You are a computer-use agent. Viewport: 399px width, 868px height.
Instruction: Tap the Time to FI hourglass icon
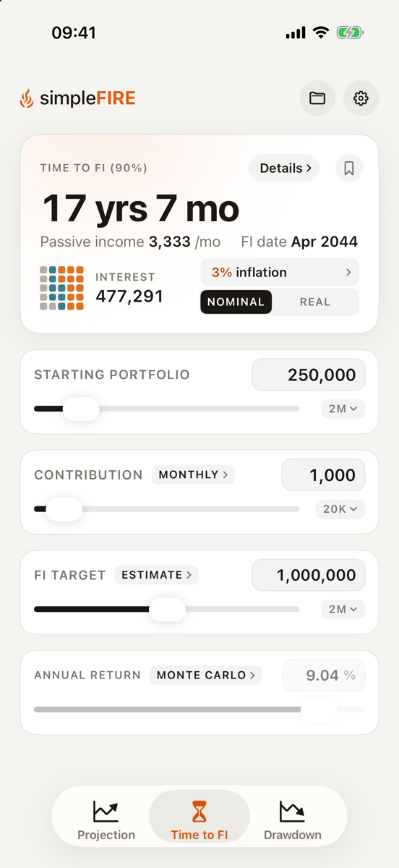[199, 812]
